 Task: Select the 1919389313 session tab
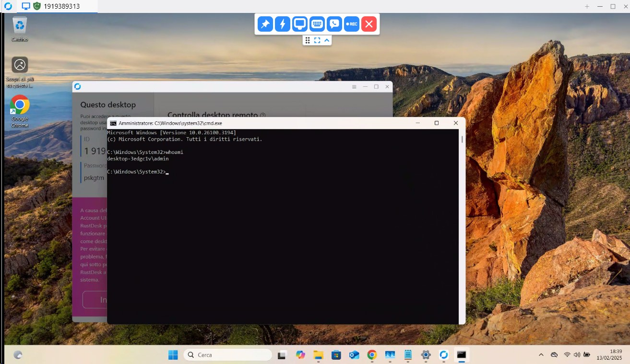click(x=57, y=6)
